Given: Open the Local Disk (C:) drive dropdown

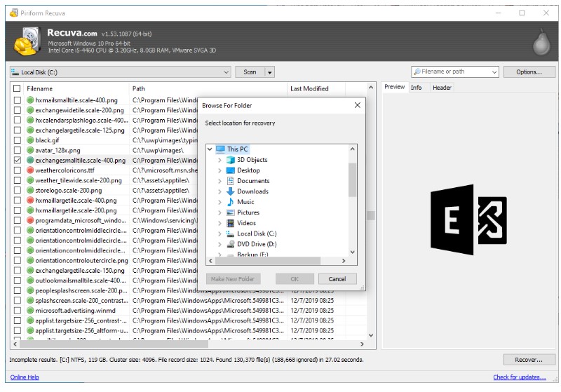Looking at the screenshot, I should [120, 72].
